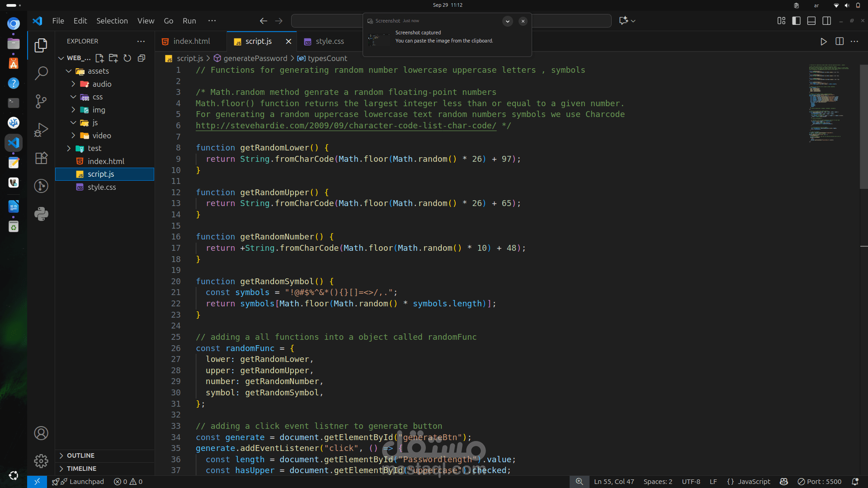Open the Extensions view
The image size is (868, 488).
(x=41, y=158)
